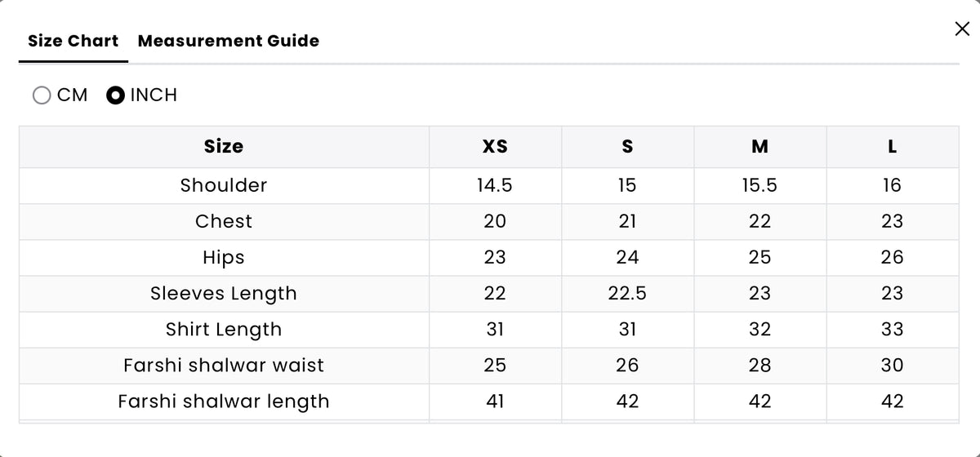Viewport: 980px width, 457px height.
Task: Select the Hips row label
Action: click(224, 258)
